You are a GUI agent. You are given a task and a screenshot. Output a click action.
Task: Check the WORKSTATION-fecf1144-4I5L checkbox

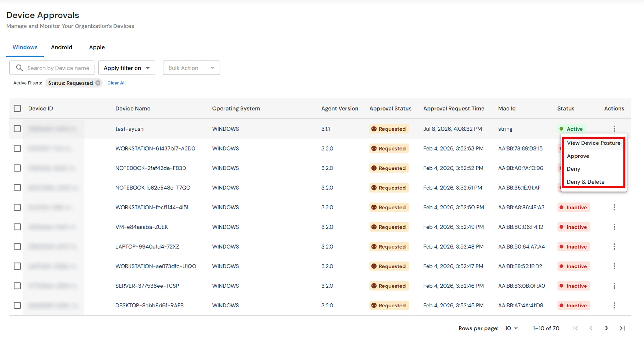tap(17, 207)
